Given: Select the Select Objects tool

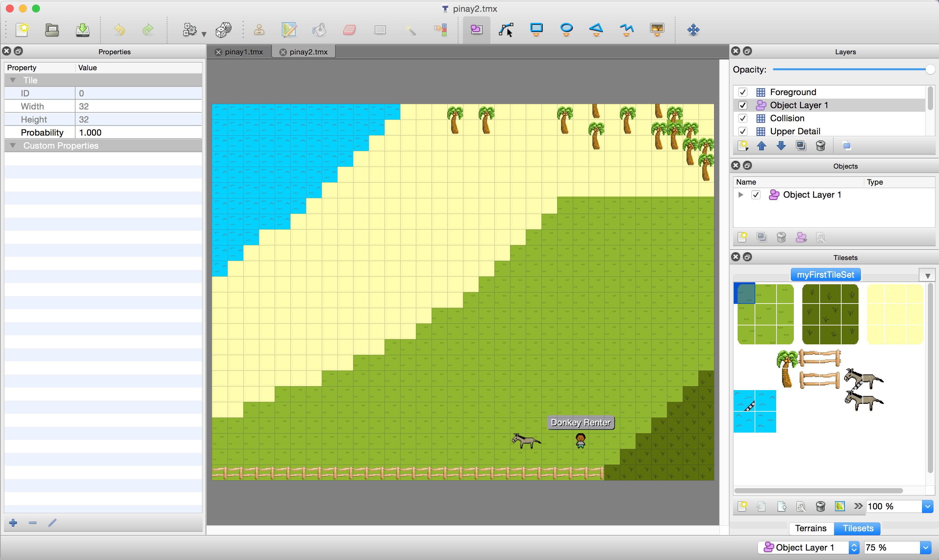Looking at the screenshot, I should 476,29.
